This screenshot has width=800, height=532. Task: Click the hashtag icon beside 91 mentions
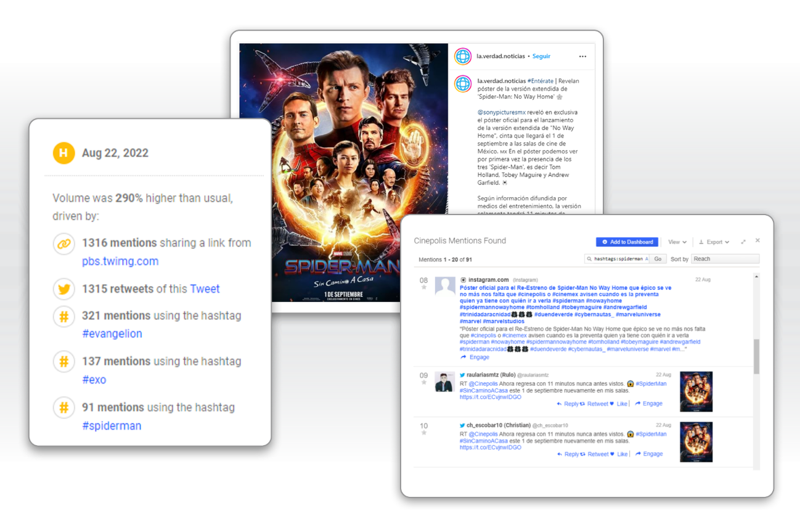(x=63, y=407)
